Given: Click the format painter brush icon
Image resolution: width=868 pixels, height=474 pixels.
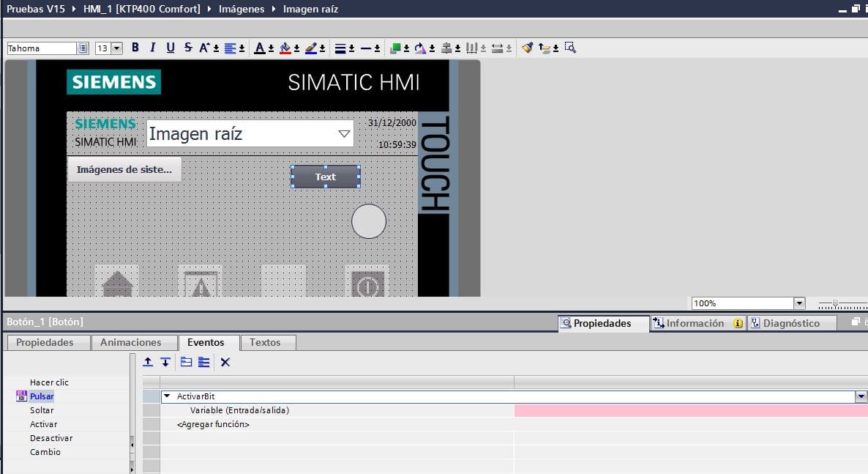Looking at the screenshot, I should click(x=527, y=48).
